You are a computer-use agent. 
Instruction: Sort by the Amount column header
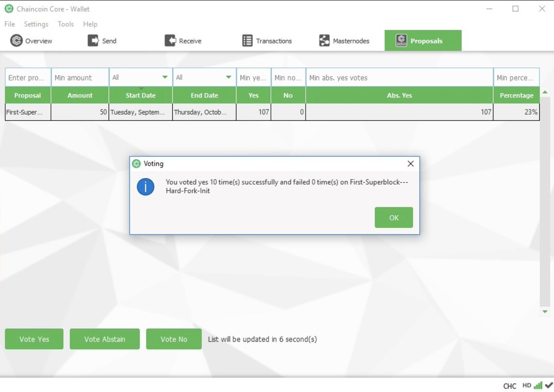80,96
